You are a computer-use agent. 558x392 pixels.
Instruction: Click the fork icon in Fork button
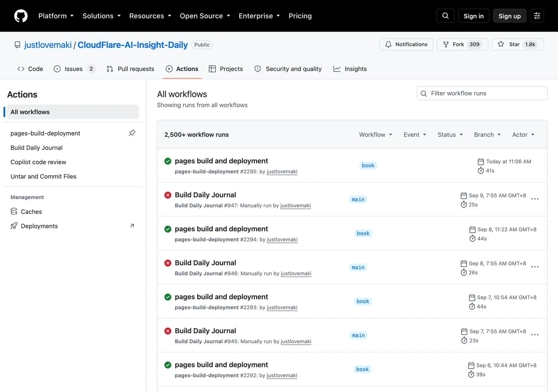pos(446,44)
